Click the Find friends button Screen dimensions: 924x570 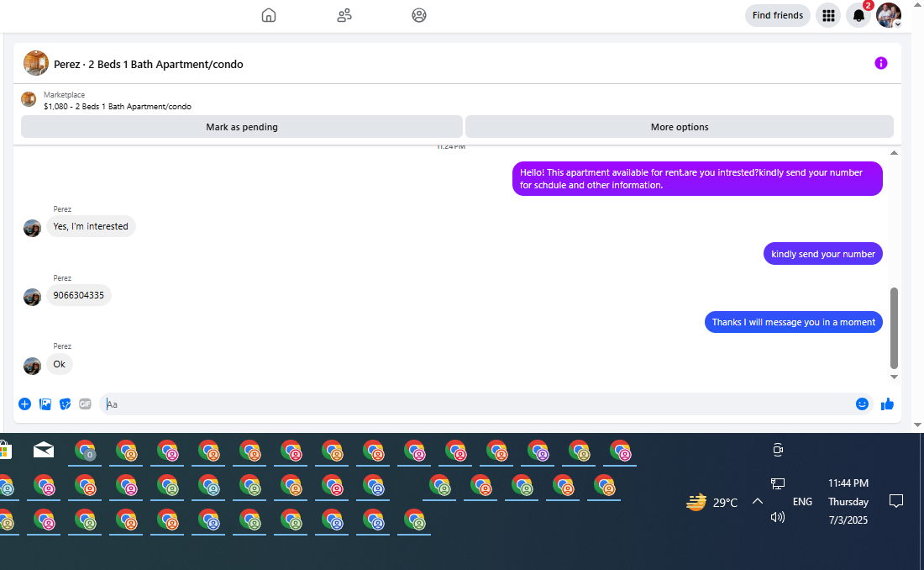point(777,15)
